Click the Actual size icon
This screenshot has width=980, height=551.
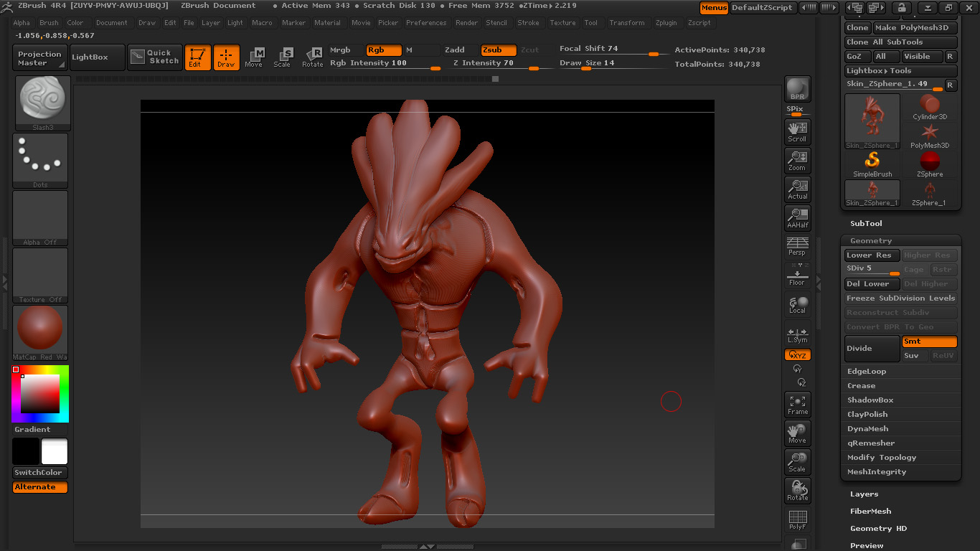pos(797,189)
